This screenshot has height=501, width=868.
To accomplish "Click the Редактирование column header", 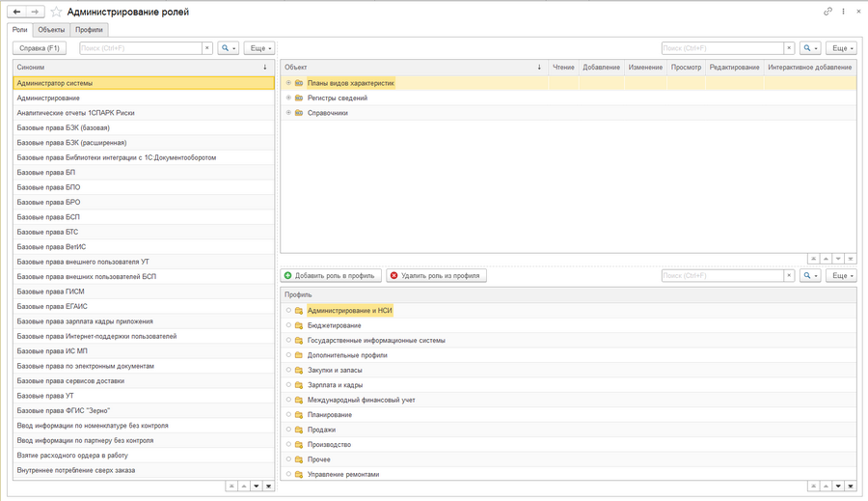I will tap(735, 67).
